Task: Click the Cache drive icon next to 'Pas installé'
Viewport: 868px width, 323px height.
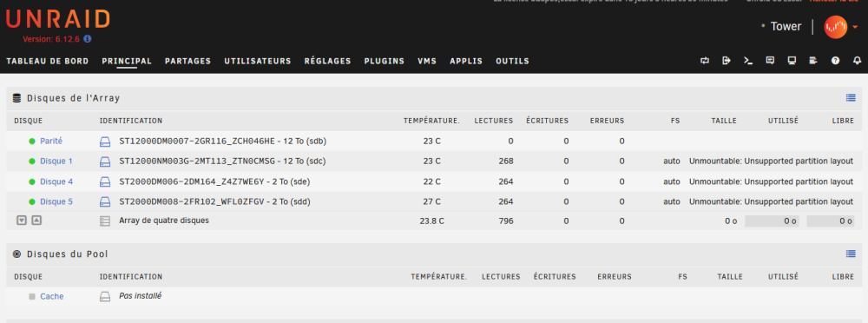Action: point(105,296)
